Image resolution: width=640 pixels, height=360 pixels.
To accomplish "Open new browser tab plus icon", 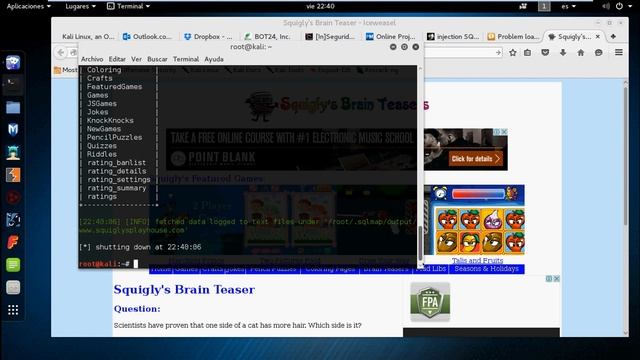I will pos(613,36).
